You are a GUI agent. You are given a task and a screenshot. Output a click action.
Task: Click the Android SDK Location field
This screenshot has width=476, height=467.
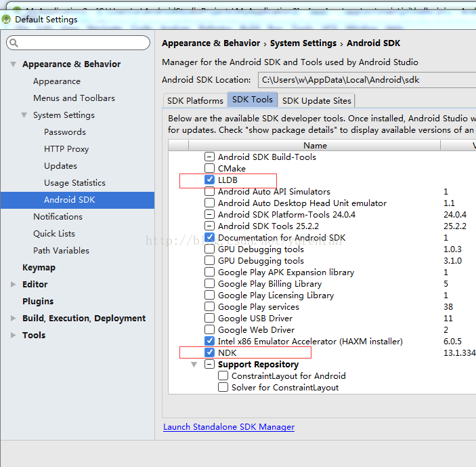pos(366,79)
